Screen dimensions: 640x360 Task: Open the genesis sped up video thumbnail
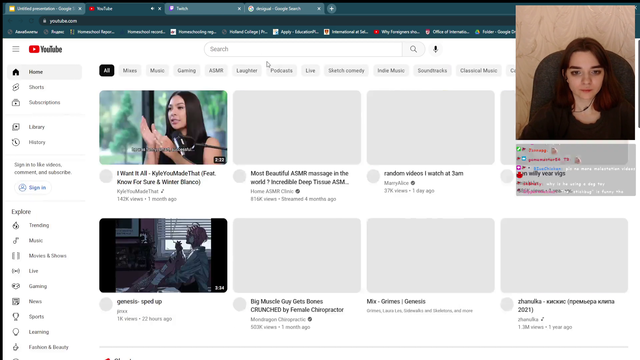(x=163, y=255)
